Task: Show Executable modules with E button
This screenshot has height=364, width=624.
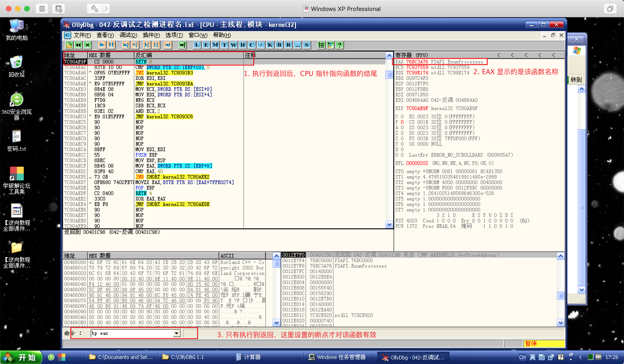Action: click(206, 45)
